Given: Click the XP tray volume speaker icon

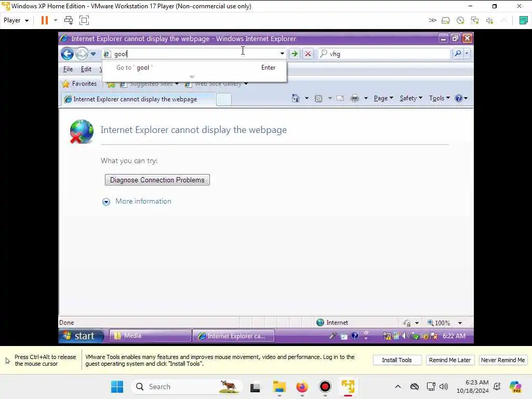Looking at the screenshot, I should 405,336.
